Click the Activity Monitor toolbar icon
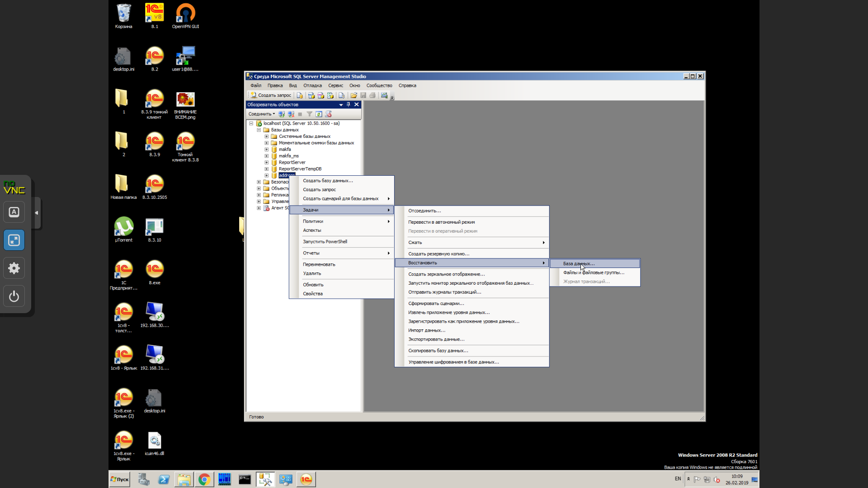Image resolution: width=868 pixels, height=488 pixels. pos(384,95)
